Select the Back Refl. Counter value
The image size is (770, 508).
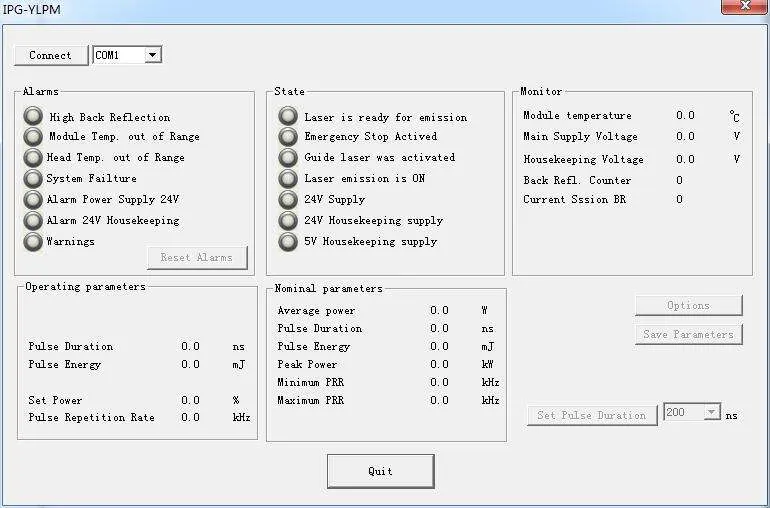click(x=679, y=180)
